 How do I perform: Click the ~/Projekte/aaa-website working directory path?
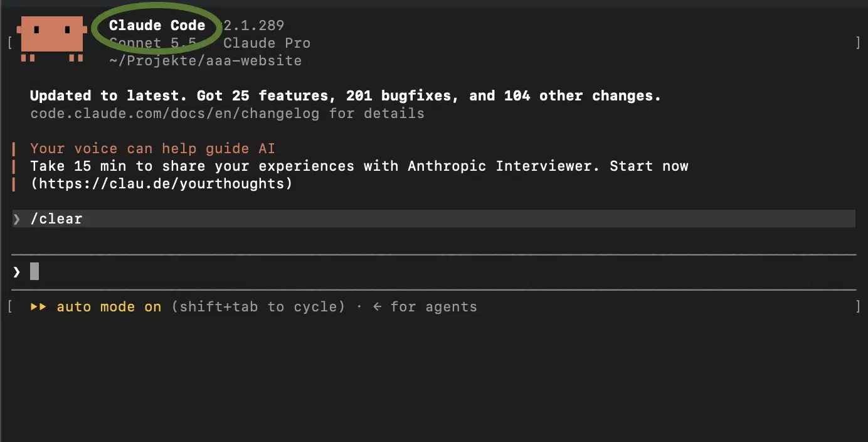(x=205, y=61)
